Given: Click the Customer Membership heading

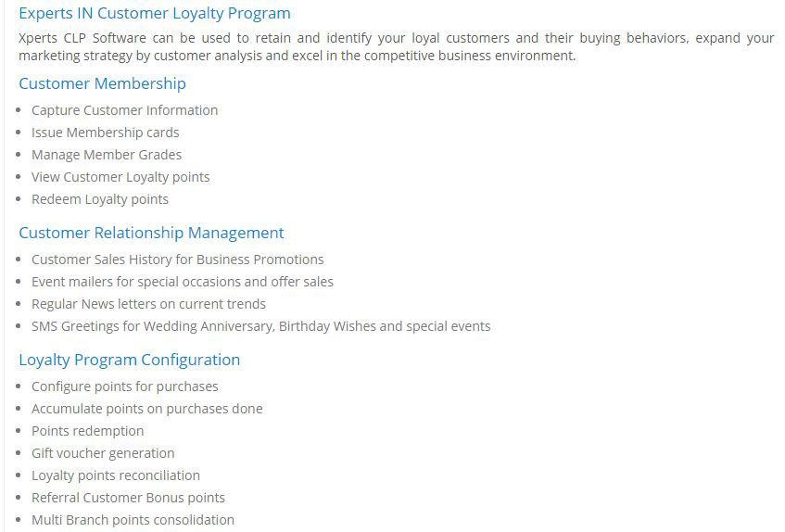Looking at the screenshot, I should 102,83.
